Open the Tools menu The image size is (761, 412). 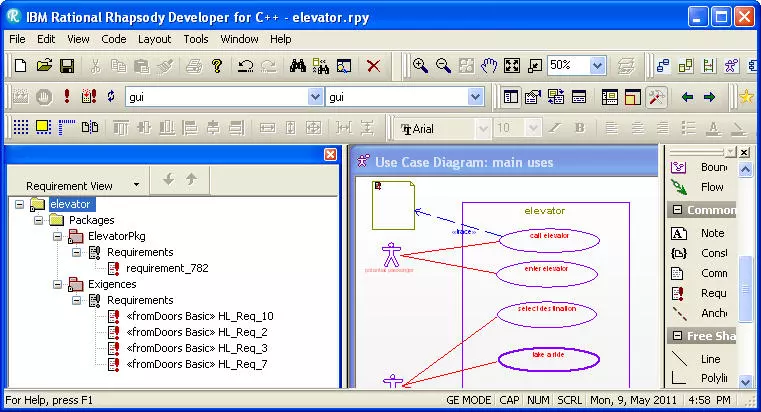click(x=196, y=39)
